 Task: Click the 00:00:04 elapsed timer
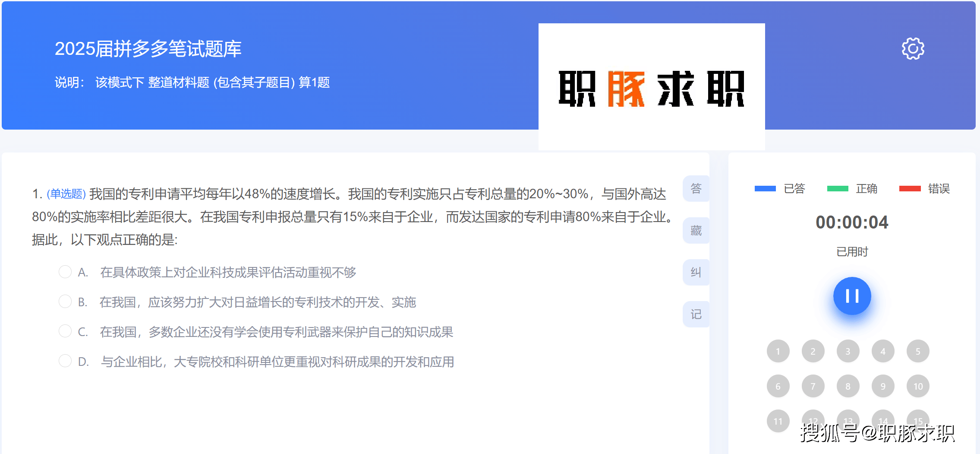coord(852,222)
